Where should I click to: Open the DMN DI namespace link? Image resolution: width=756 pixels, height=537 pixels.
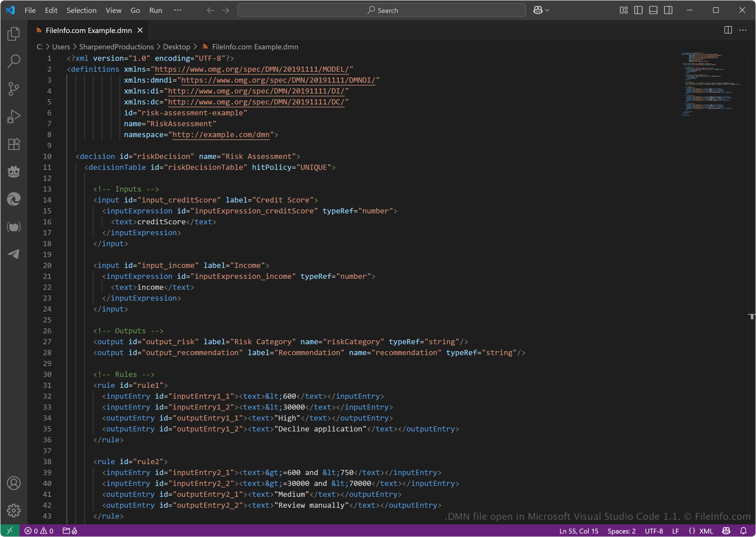(256, 91)
